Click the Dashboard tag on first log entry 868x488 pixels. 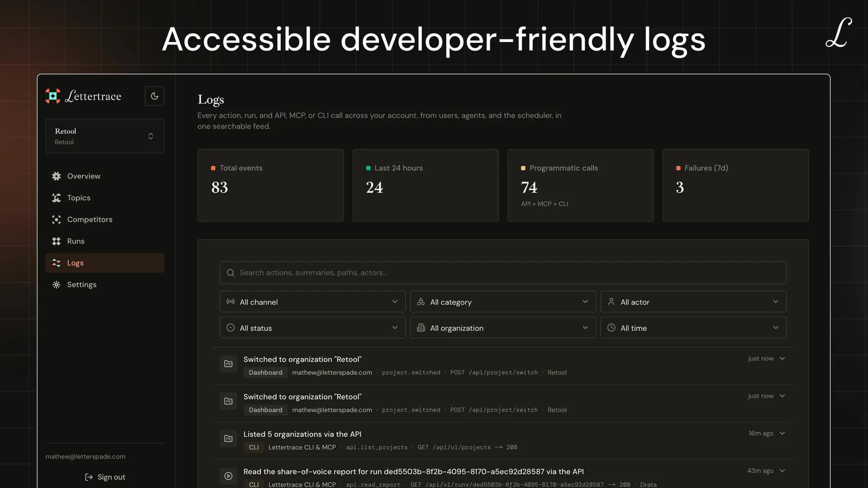tap(265, 373)
